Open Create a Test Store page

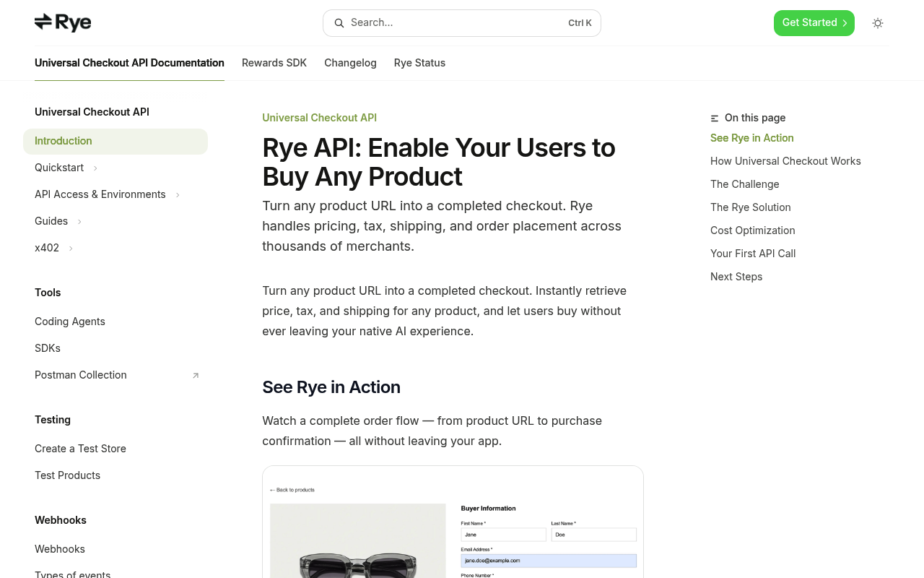click(x=80, y=449)
